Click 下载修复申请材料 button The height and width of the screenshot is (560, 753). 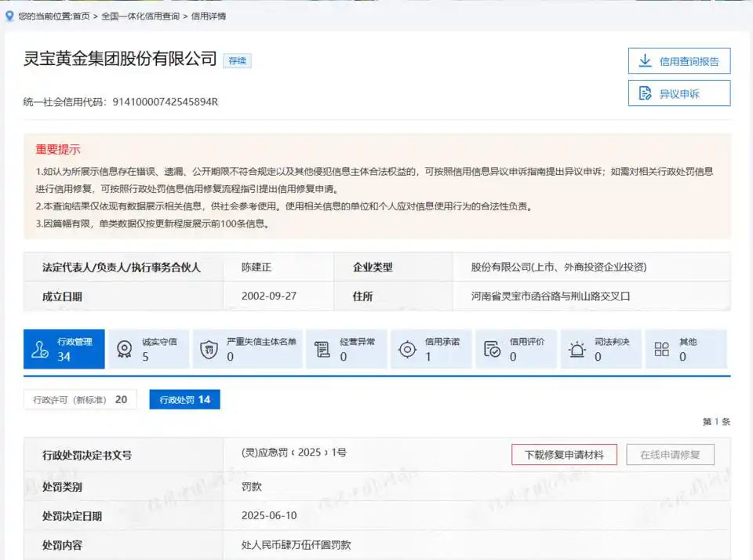[x=564, y=455]
